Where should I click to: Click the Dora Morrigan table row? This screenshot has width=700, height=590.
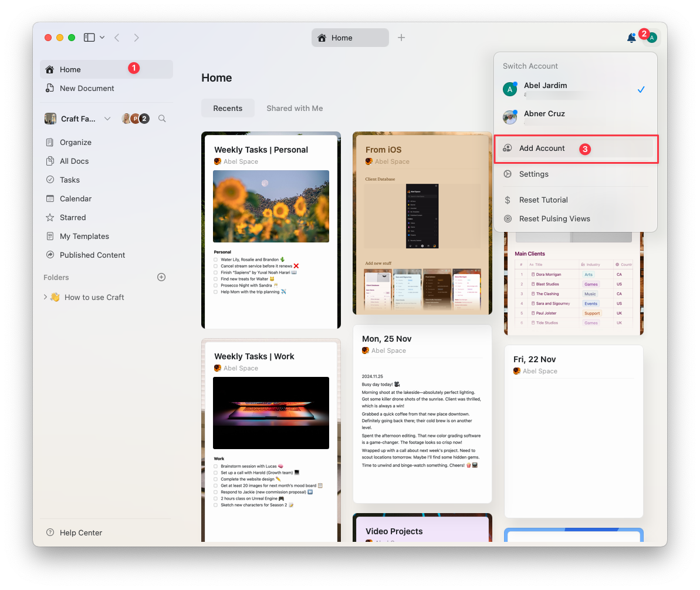pyautogui.click(x=574, y=275)
